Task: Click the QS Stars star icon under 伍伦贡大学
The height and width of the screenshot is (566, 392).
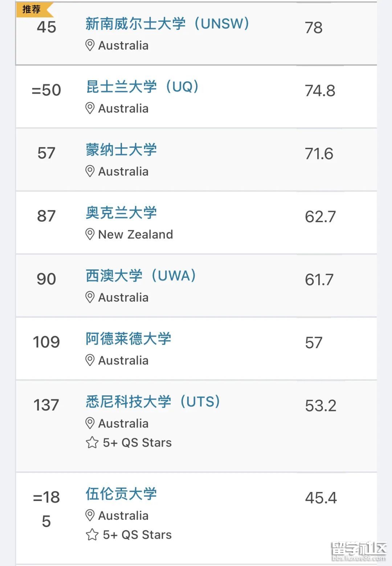Action: 92,535
